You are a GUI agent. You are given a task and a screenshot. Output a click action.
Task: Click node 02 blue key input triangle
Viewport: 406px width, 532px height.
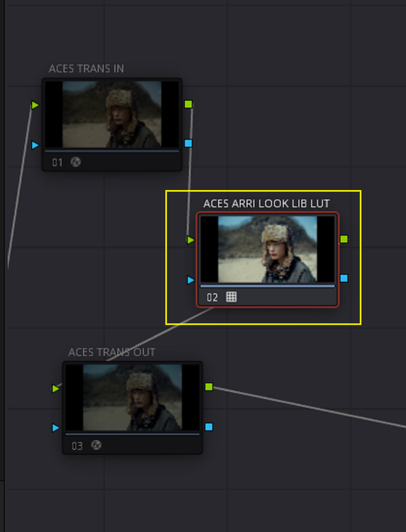point(191,280)
